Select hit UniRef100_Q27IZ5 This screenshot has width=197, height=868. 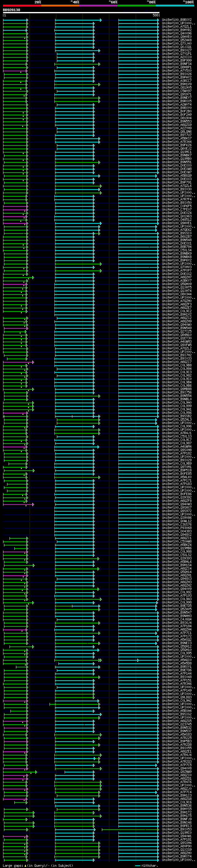coord(177,331)
